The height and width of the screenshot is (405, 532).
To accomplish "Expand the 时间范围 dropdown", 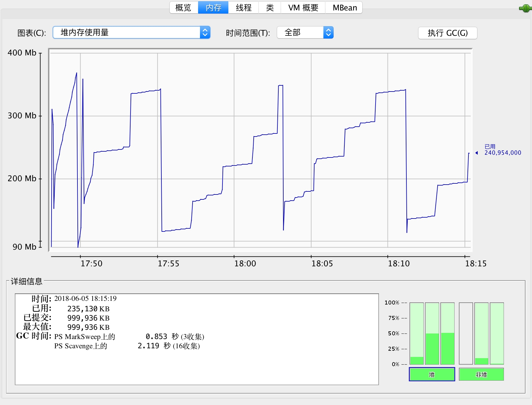I will pyautogui.click(x=305, y=32).
